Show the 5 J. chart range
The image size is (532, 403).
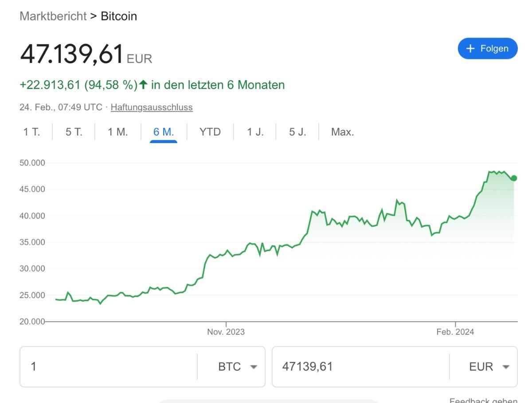point(297,132)
